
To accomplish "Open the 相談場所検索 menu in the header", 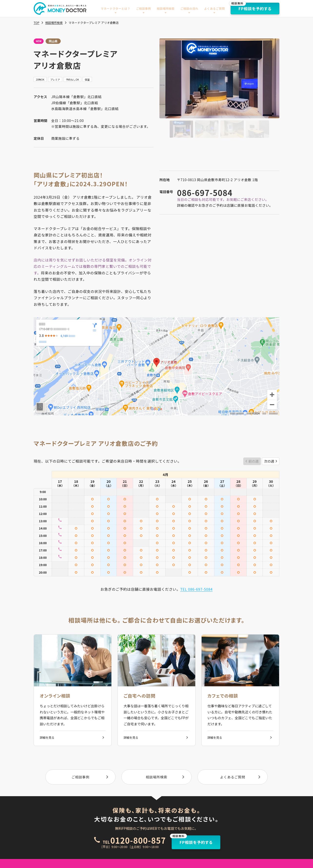I will (x=165, y=9).
